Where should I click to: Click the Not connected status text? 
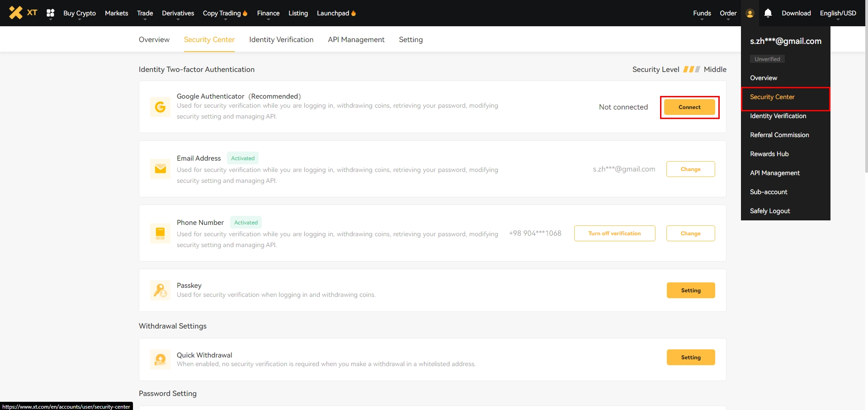pyautogui.click(x=623, y=107)
